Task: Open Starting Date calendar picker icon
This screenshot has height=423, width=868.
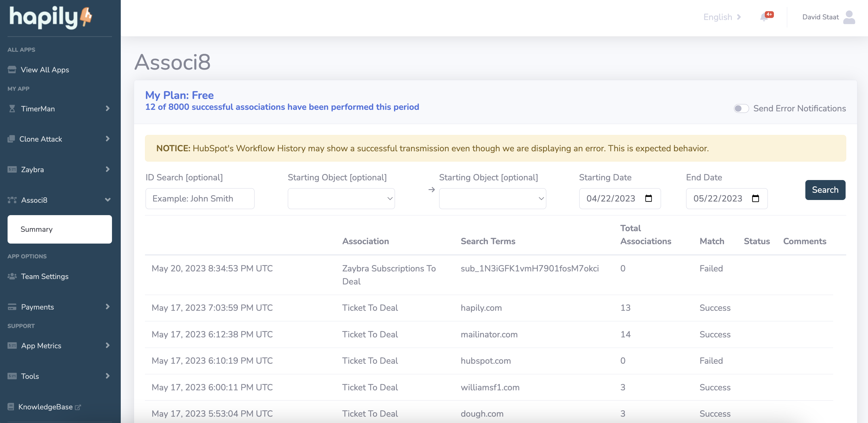Action: [x=648, y=198]
